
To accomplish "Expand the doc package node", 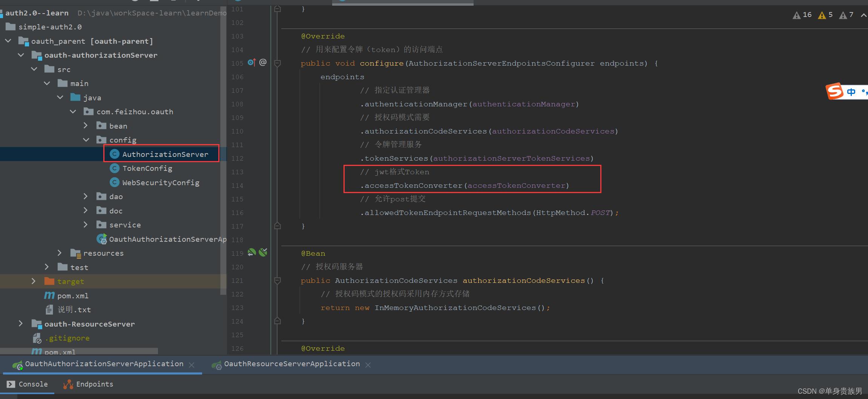I will (86, 210).
